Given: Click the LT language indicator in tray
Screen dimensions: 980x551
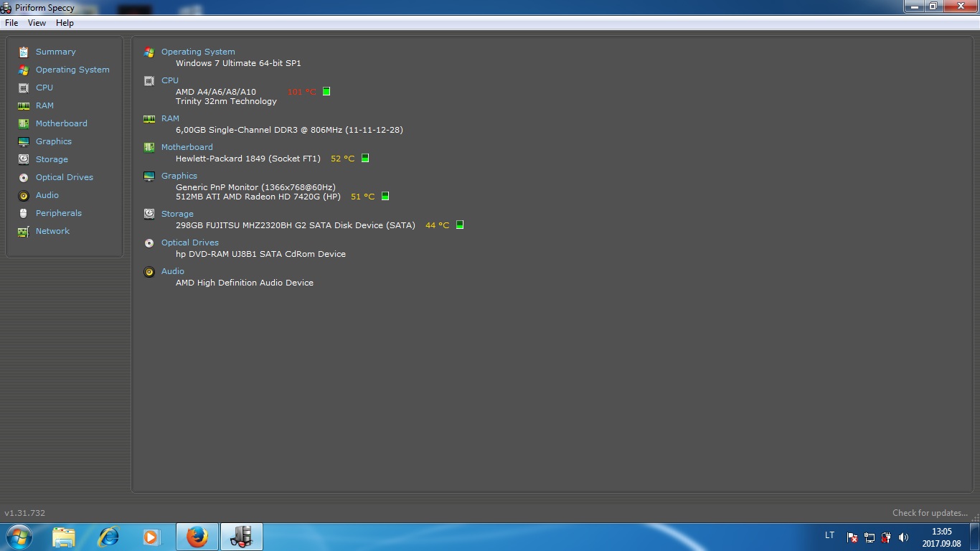Looking at the screenshot, I should [829, 535].
